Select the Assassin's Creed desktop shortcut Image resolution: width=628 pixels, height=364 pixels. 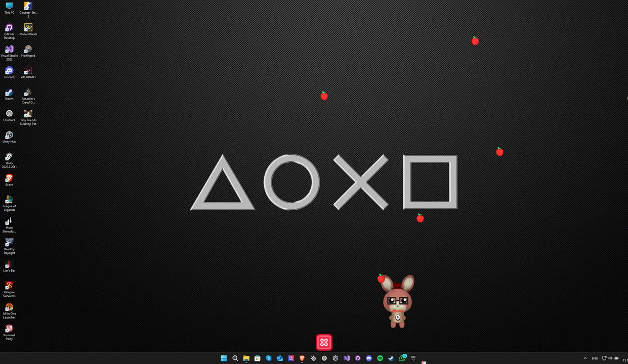pos(28,96)
